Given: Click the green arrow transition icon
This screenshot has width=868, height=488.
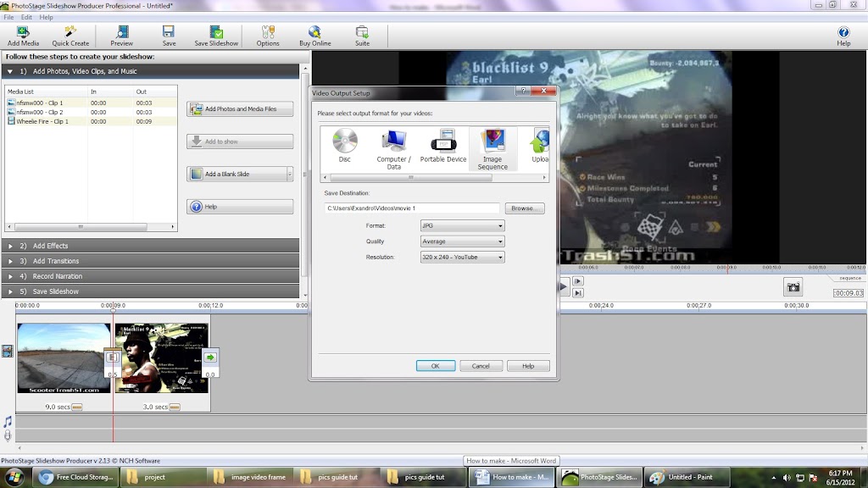Looking at the screenshot, I should pyautogui.click(x=210, y=358).
